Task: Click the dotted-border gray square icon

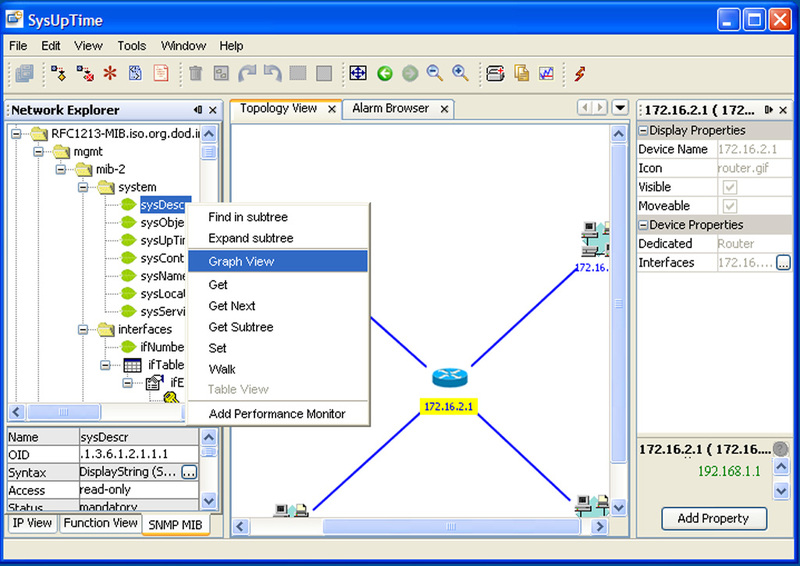Action: coord(298,73)
